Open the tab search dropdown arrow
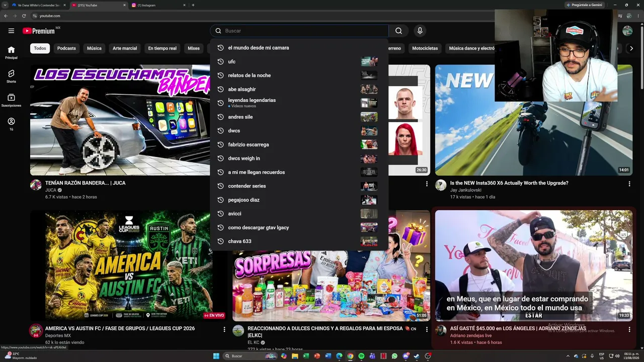The width and height of the screenshot is (644, 362). (x=4, y=5)
